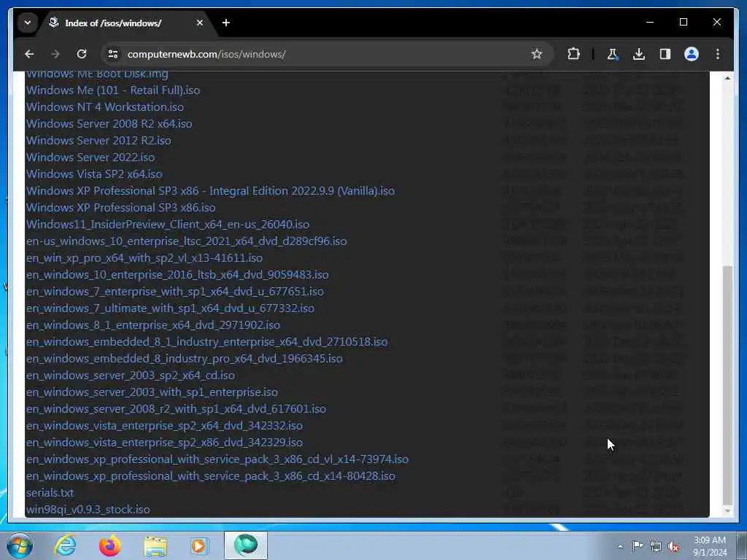Open en_windows_server_2008_r2_with_sp1 iso link
This screenshot has height=560, width=747.
177,408
